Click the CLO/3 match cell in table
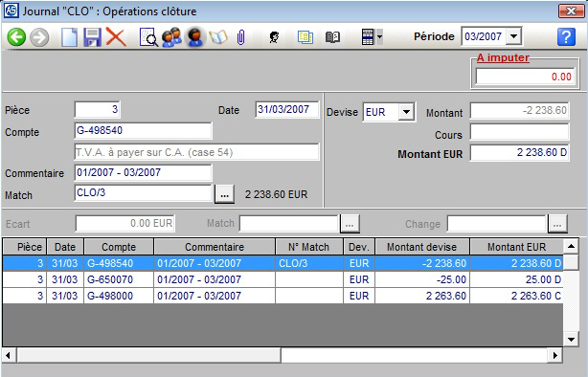The width and height of the screenshot is (588, 377). coord(309,263)
